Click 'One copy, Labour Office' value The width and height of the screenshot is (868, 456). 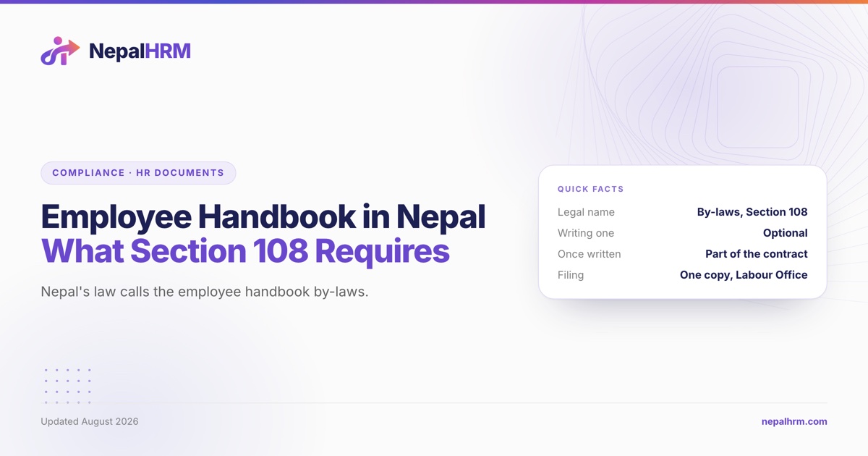pyautogui.click(x=744, y=275)
